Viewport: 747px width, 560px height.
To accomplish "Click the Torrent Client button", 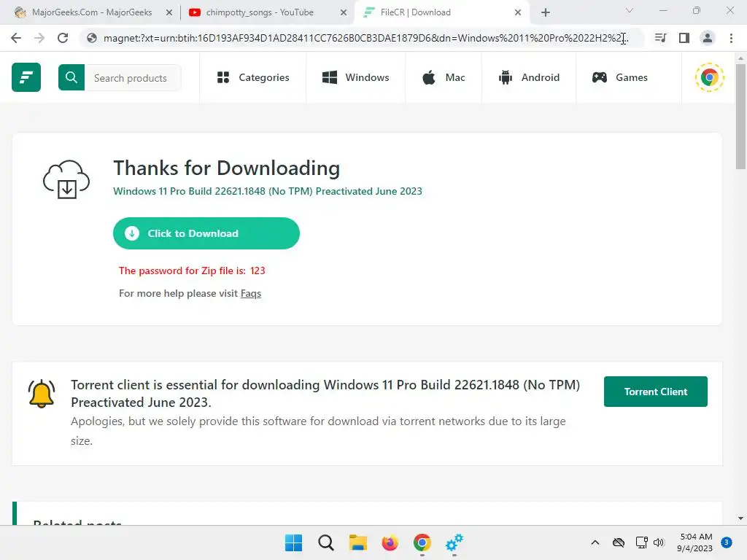I will click(x=656, y=392).
